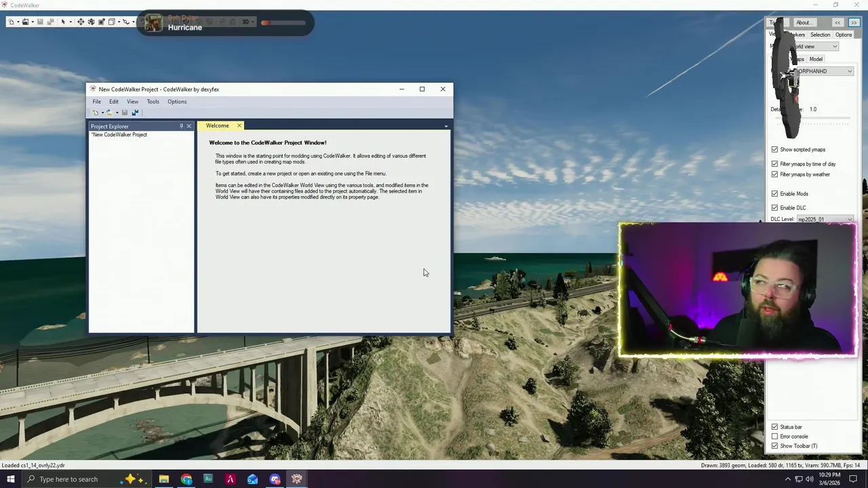Screen dimensions: 868x488
Task: Expand New dropdown arrow in Project window toolbar
Action: click(x=102, y=113)
